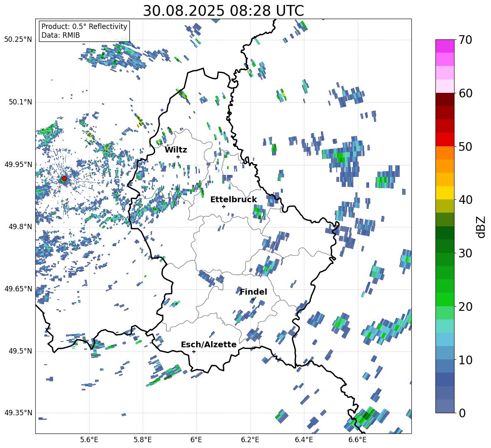Image resolution: width=491 pixels, height=448 pixels.
Task: Click the magenta top color of colorbar
Action: [445, 46]
